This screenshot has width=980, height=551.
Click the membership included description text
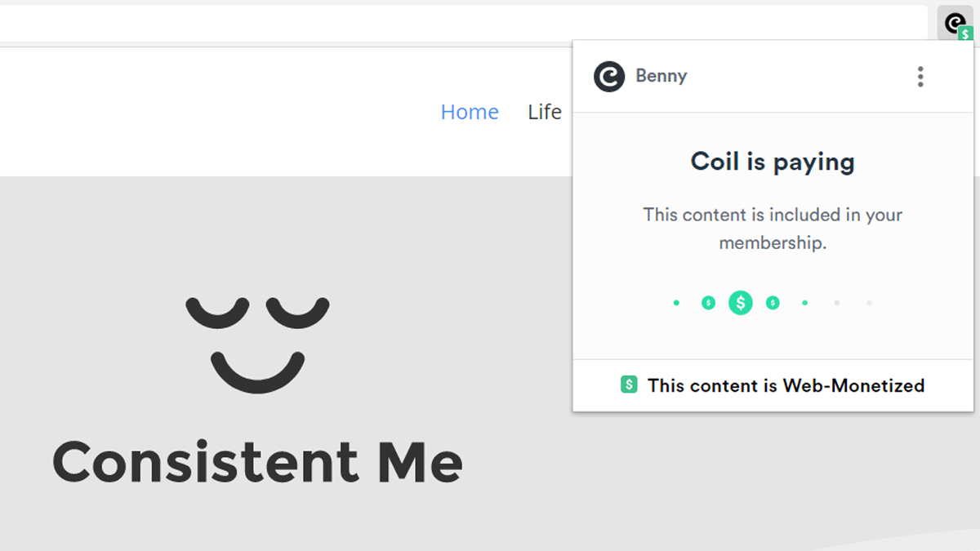click(773, 229)
